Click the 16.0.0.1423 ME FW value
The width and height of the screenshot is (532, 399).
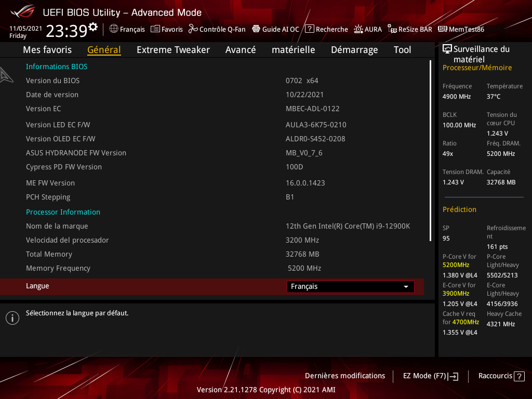[x=305, y=183]
